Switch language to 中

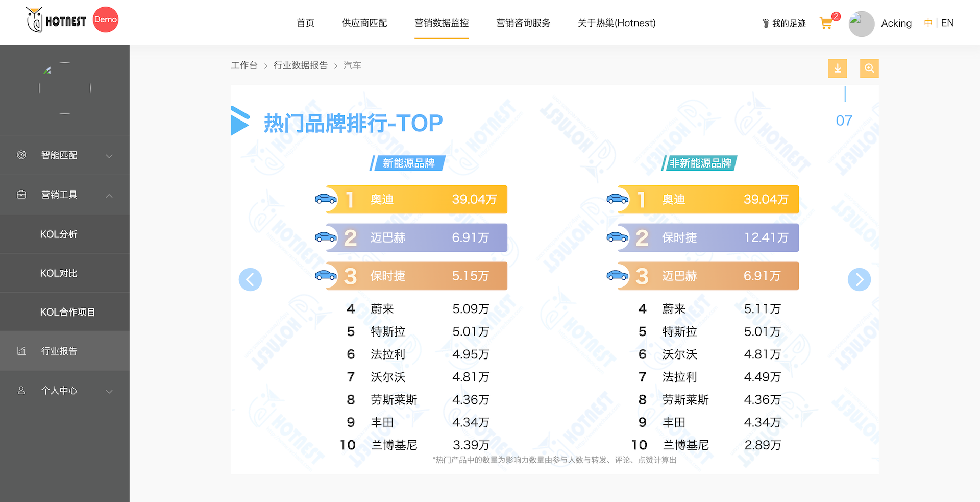(928, 23)
